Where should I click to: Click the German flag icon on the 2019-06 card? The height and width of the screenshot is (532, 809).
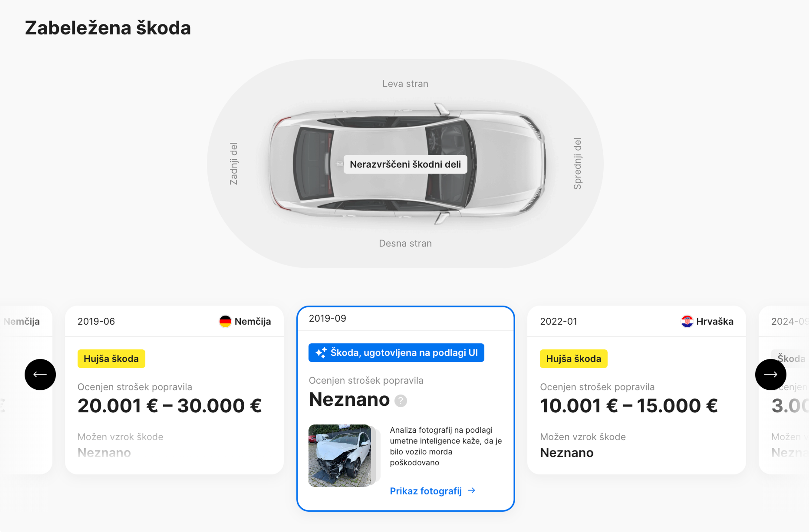(225, 321)
